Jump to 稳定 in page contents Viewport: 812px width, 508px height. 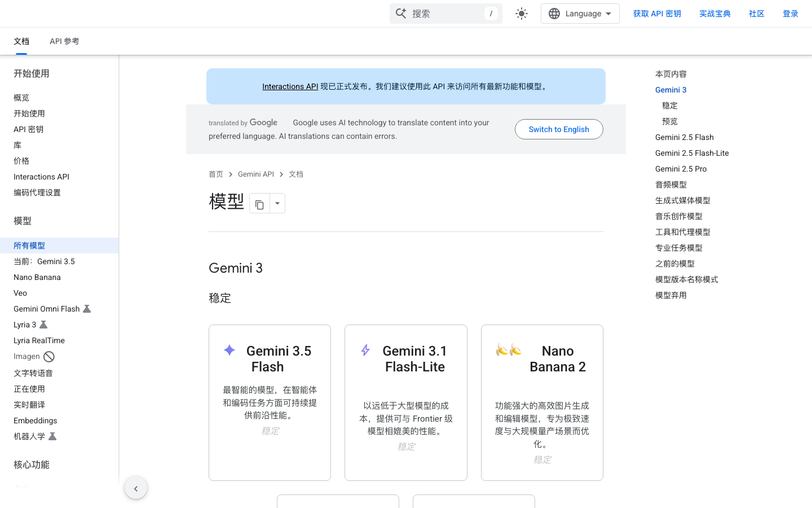click(x=670, y=106)
